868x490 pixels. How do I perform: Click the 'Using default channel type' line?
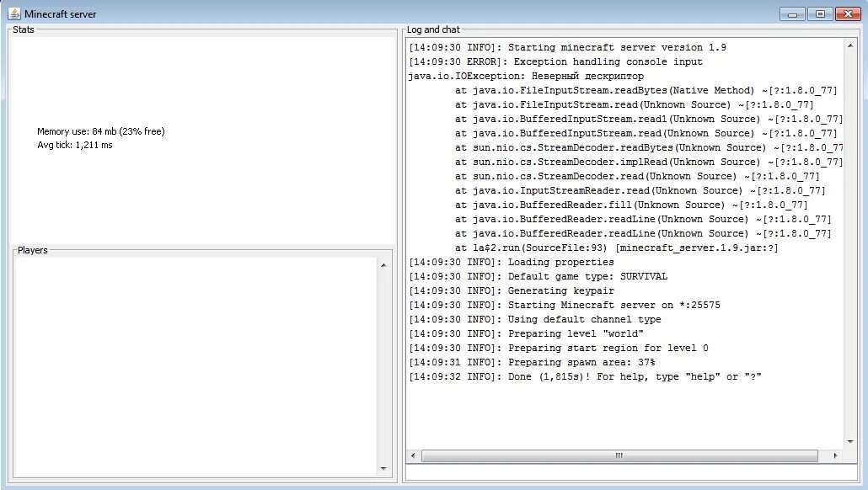tap(535, 320)
